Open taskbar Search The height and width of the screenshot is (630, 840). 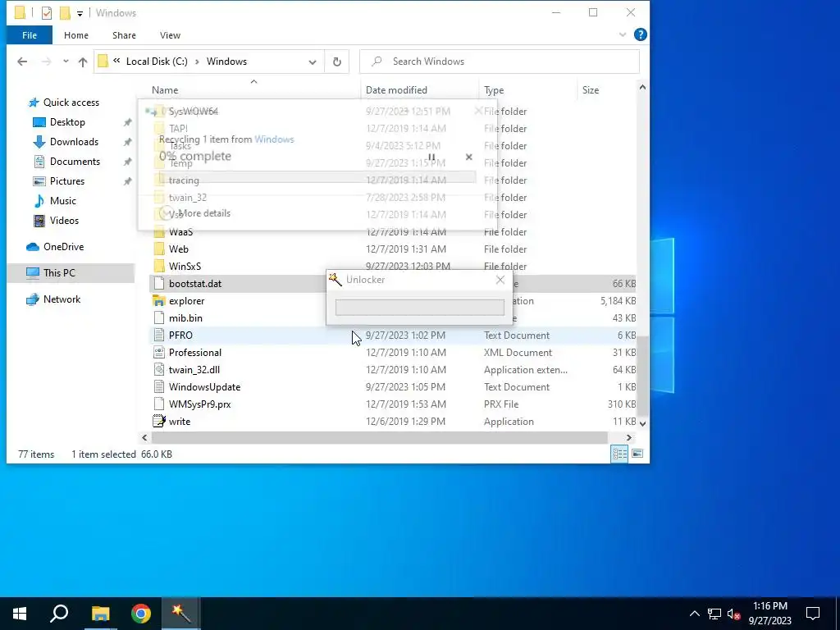59,614
